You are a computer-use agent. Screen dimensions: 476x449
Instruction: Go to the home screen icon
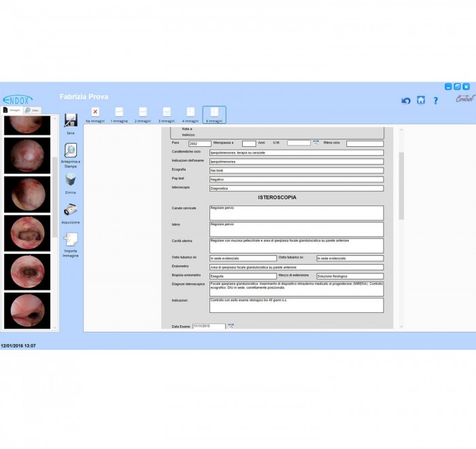(x=421, y=101)
